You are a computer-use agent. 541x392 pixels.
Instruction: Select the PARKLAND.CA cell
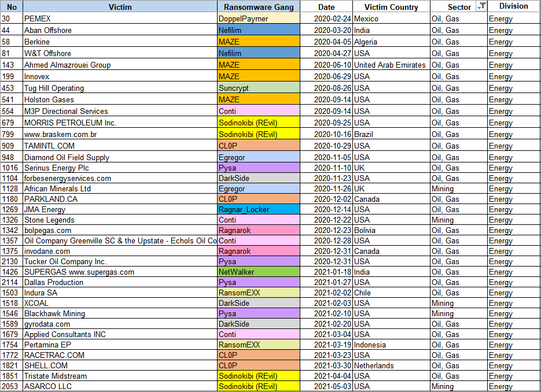tap(120, 199)
